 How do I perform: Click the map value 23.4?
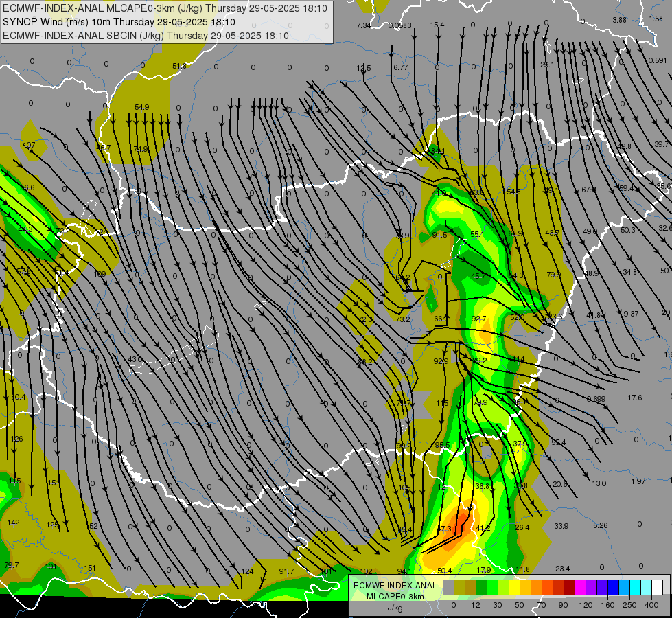[563, 569]
